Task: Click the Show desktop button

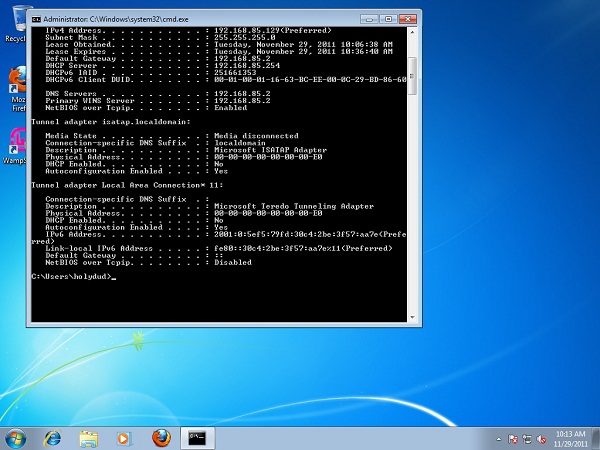Action: pos(596,437)
